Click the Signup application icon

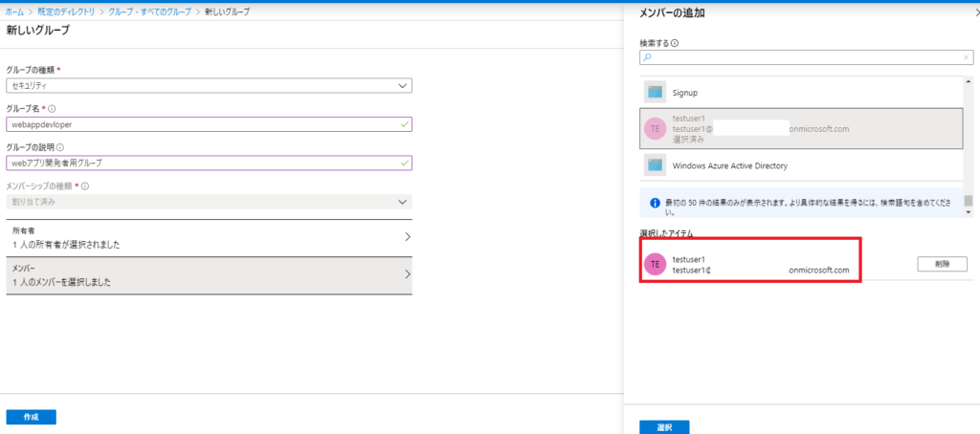[655, 92]
